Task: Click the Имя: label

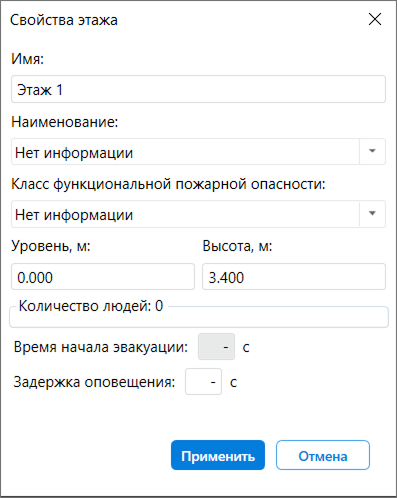Action: point(28,59)
